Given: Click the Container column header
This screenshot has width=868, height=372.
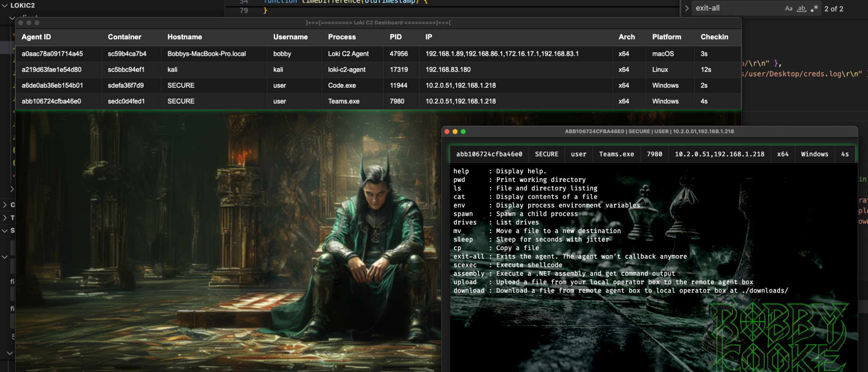Looking at the screenshot, I should pos(124,37).
